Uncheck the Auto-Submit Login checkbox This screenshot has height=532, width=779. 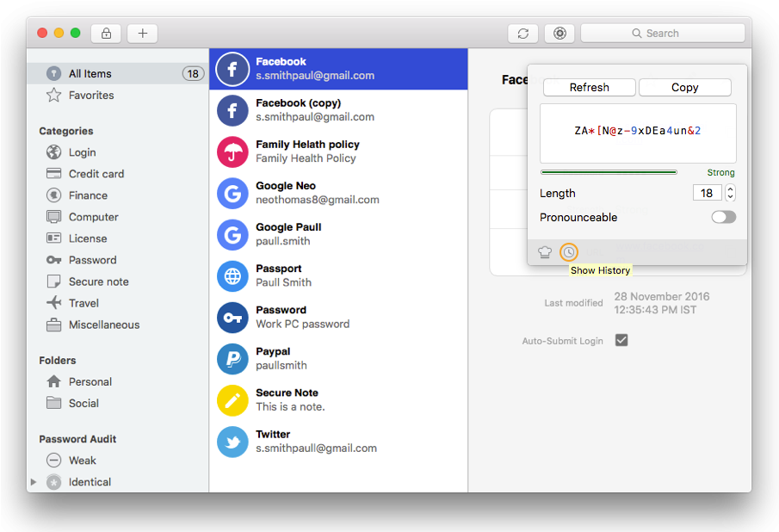click(621, 340)
